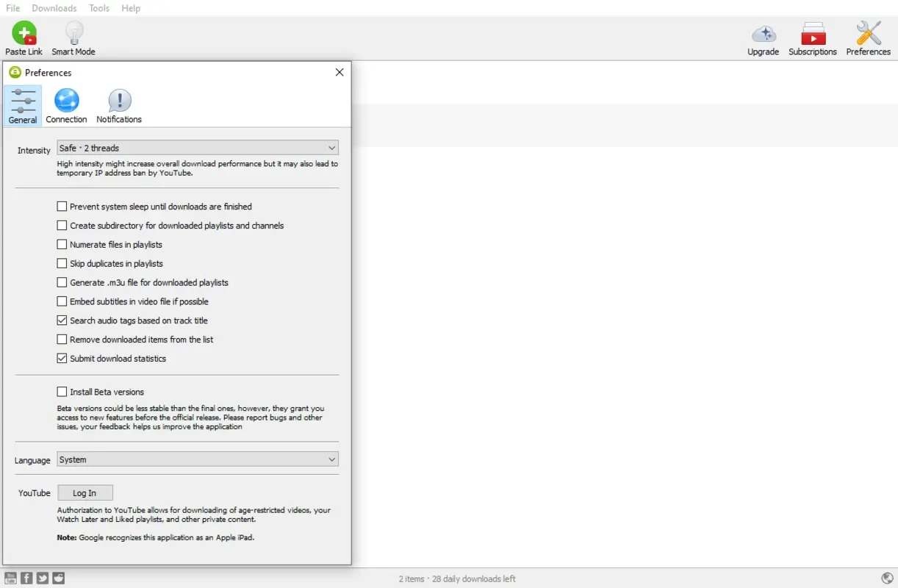Image resolution: width=898 pixels, height=588 pixels.
Task: Click the YouTube Log In button
Action: (x=85, y=492)
